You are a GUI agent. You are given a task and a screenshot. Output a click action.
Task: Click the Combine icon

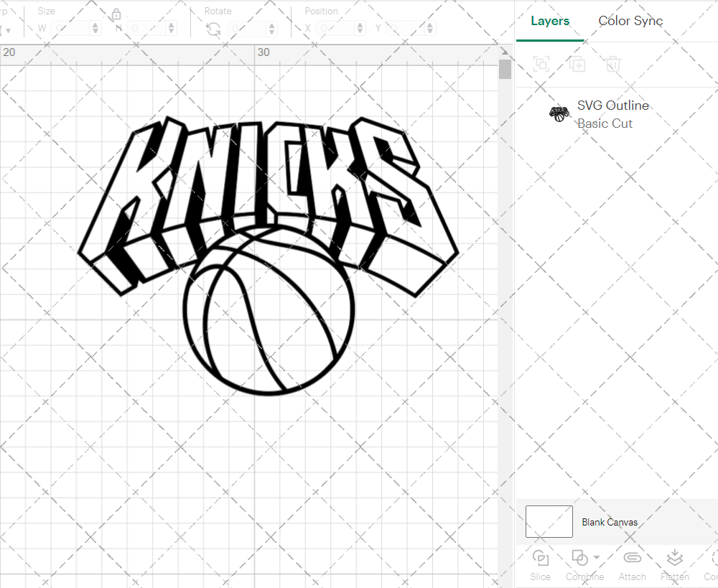coord(580,558)
